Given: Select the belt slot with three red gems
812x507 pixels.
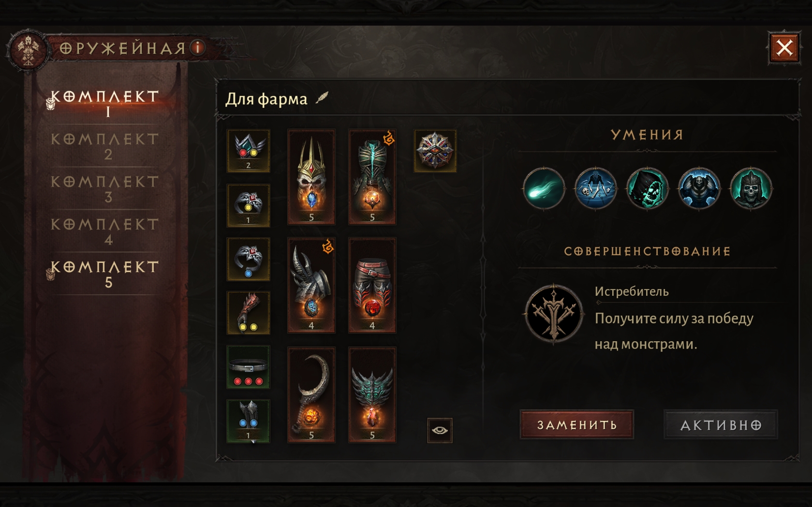Looking at the screenshot, I should [x=249, y=367].
